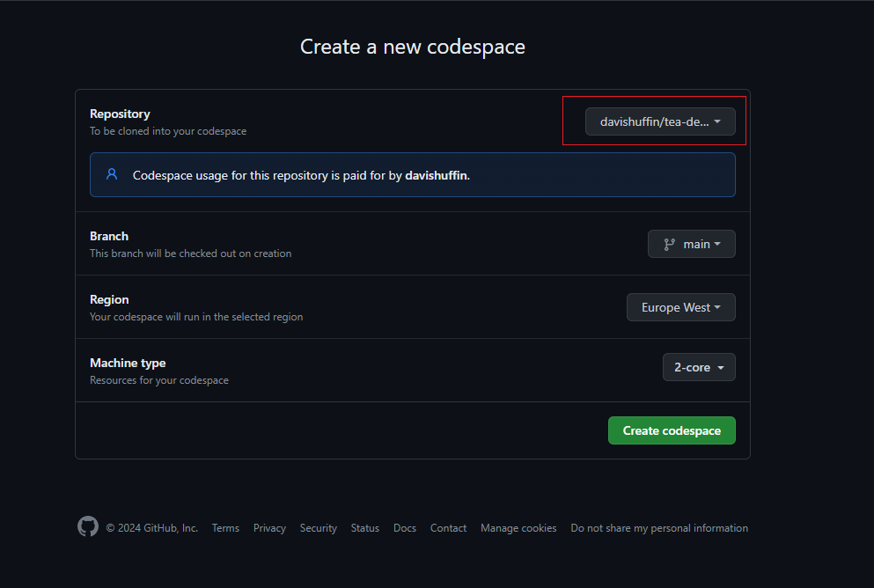Click the Manage cookies footer link
This screenshot has width=874, height=588.
point(518,528)
